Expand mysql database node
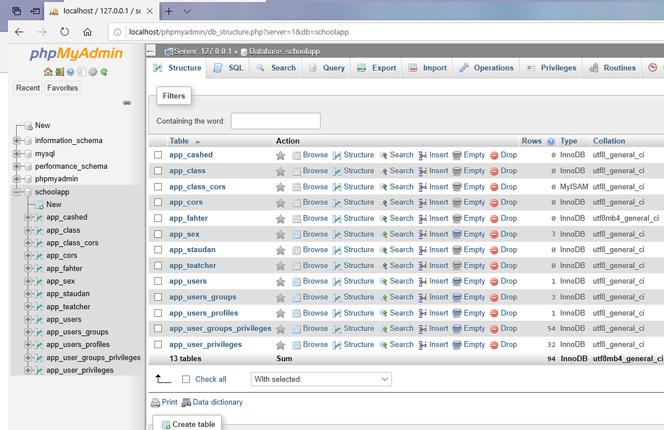This screenshot has width=664, height=430. point(17,153)
